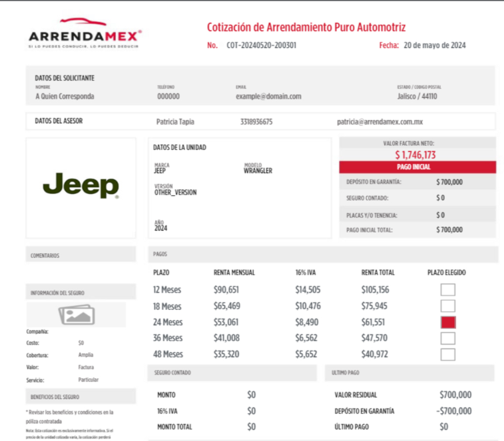Viewport: 504px width, 441px height.
Task: Click the Último Pago section header
Action: pos(346,373)
